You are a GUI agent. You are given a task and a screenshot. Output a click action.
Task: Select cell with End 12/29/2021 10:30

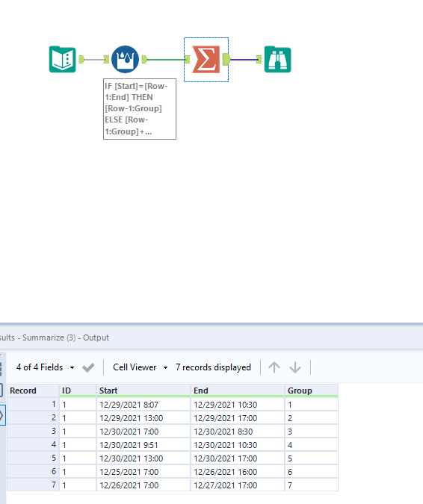tap(238, 405)
